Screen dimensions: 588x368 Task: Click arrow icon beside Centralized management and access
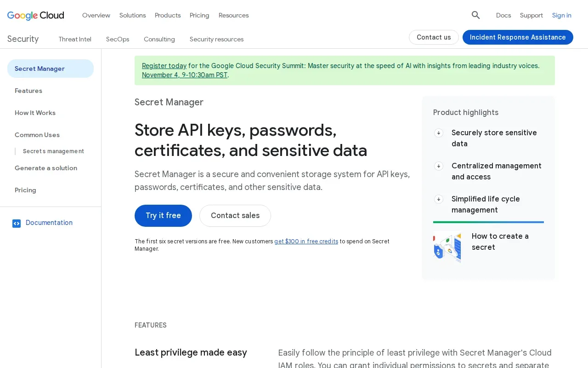[439, 166]
